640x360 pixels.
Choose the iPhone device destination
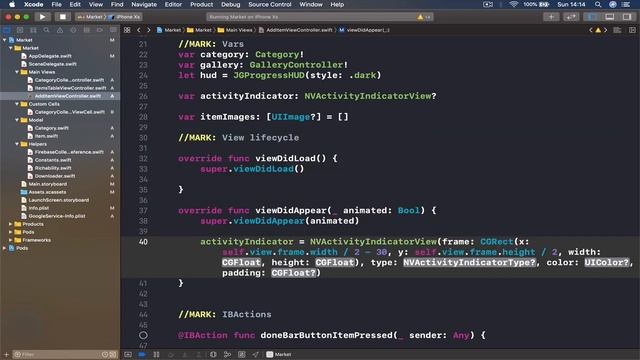pyautogui.click(x=124, y=17)
